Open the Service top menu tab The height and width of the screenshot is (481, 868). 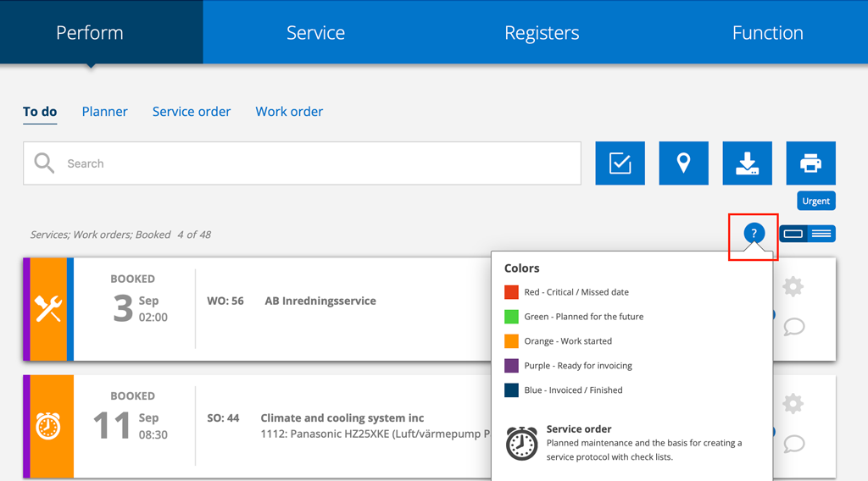(x=315, y=33)
